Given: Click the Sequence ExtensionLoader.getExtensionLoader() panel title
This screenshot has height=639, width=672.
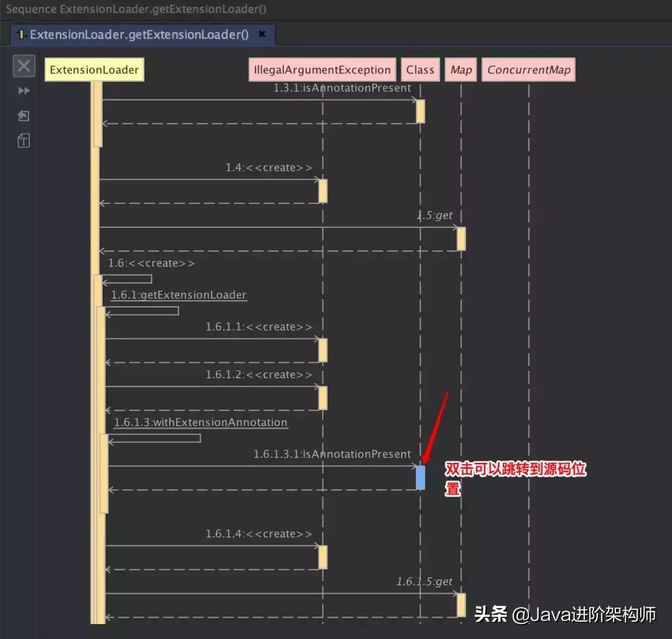Looking at the screenshot, I should pyautogui.click(x=136, y=9).
